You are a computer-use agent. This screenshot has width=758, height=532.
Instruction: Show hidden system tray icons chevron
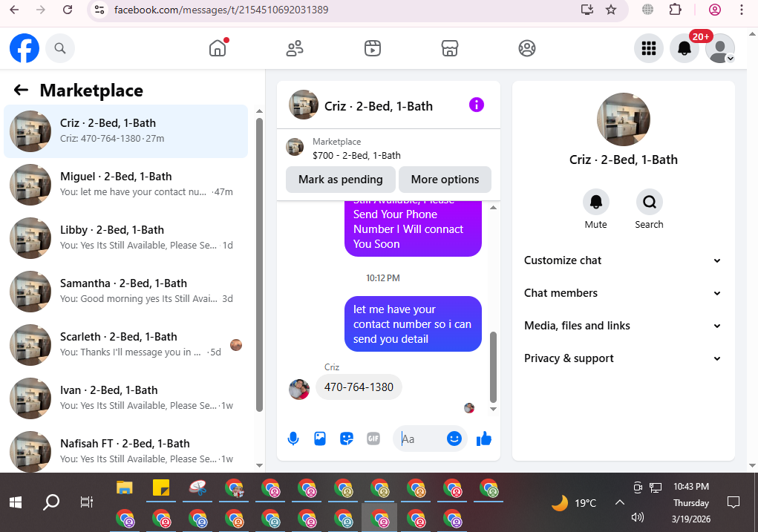(x=620, y=502)
